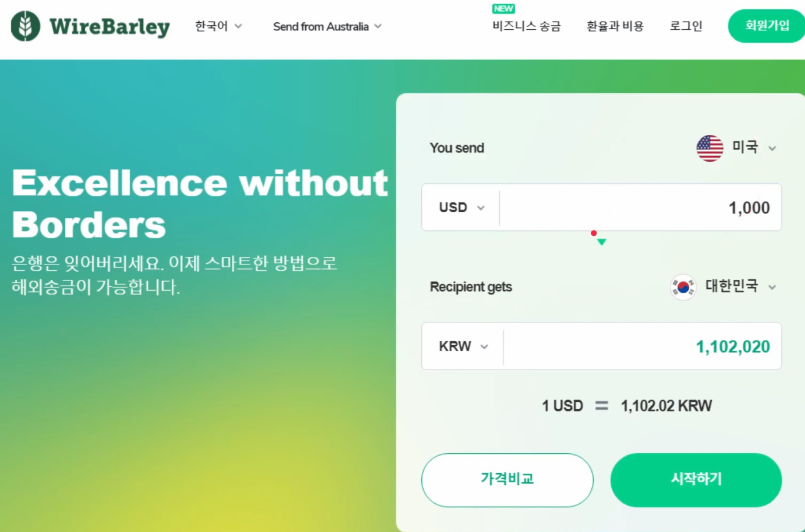
Task: Open the 환율과 비용 menu item
Action: (x=615, y=26)
